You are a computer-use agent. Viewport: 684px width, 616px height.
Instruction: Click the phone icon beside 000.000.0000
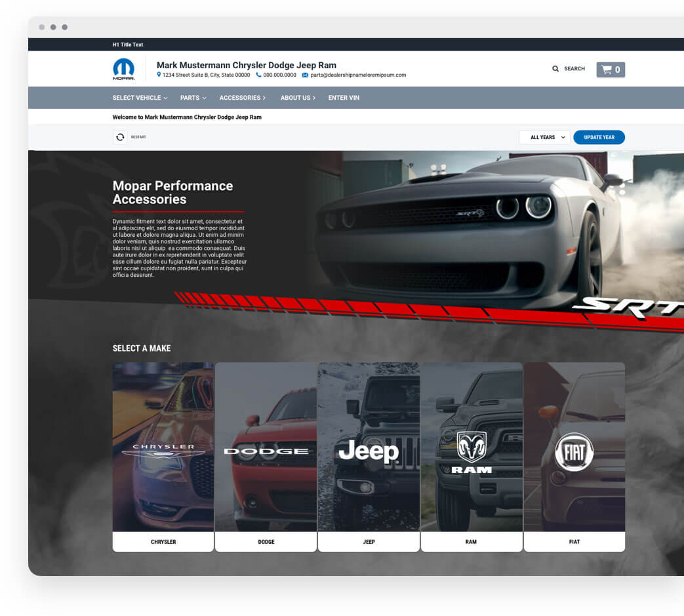(x=258, y=75)
